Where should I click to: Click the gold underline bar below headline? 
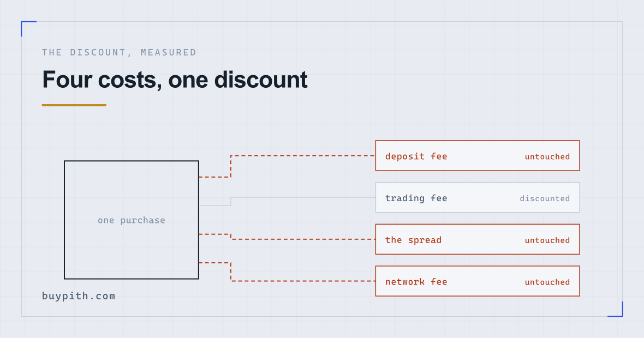pyautogui.click(x=74, y=105)
